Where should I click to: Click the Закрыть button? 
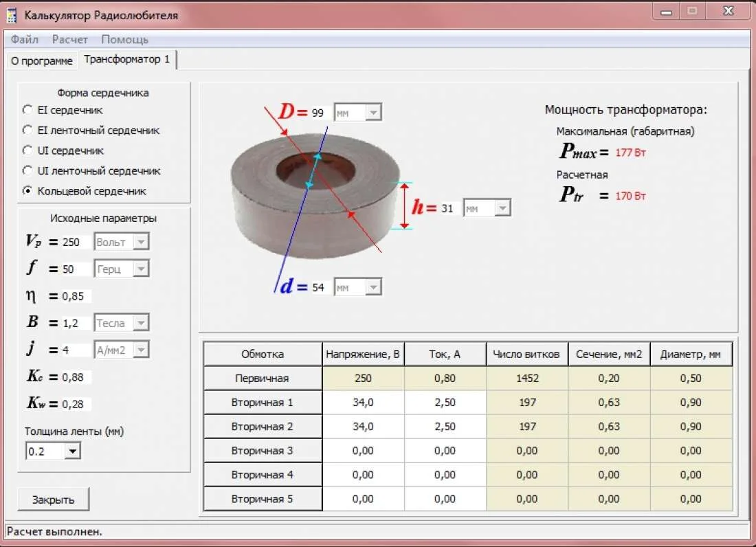coord(54,500)
